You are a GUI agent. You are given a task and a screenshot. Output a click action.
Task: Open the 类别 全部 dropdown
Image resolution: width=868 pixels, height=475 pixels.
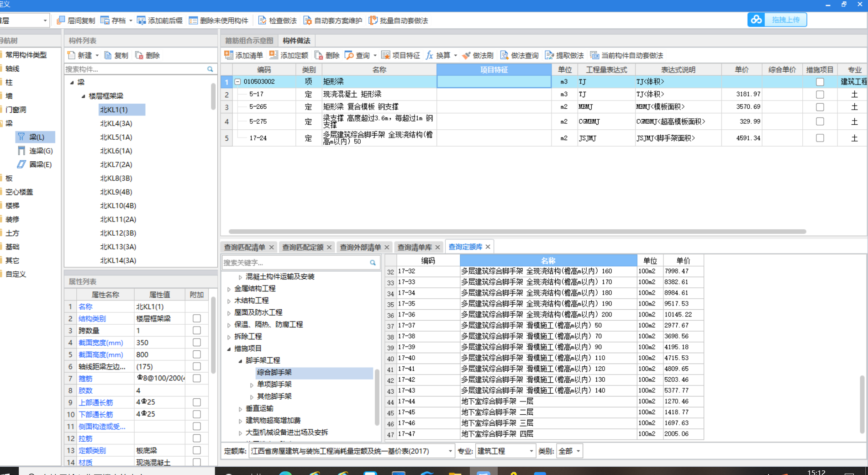(x=578, y=451)
